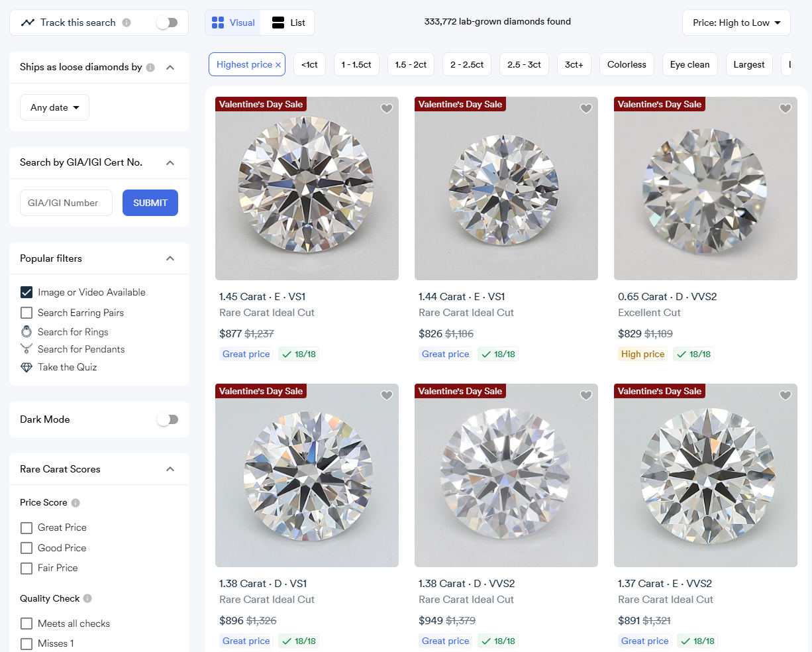Enable the Track this search toggle
The height and width of the screenshot is (652, 812).
pyautogui.click(x=167, y=23)
